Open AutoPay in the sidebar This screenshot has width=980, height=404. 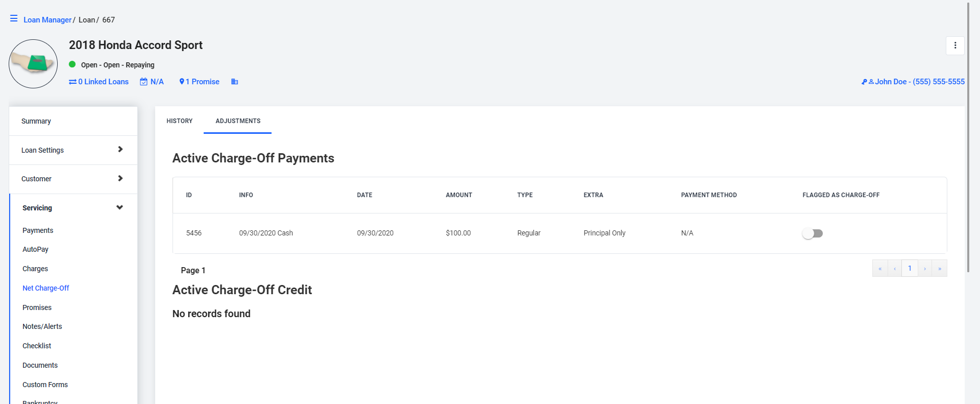pos(35,249)
